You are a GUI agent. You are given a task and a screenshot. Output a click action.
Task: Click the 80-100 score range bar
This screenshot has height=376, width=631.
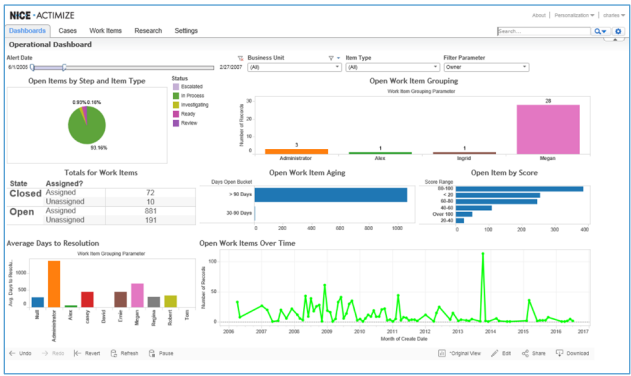tap(519, 189)
